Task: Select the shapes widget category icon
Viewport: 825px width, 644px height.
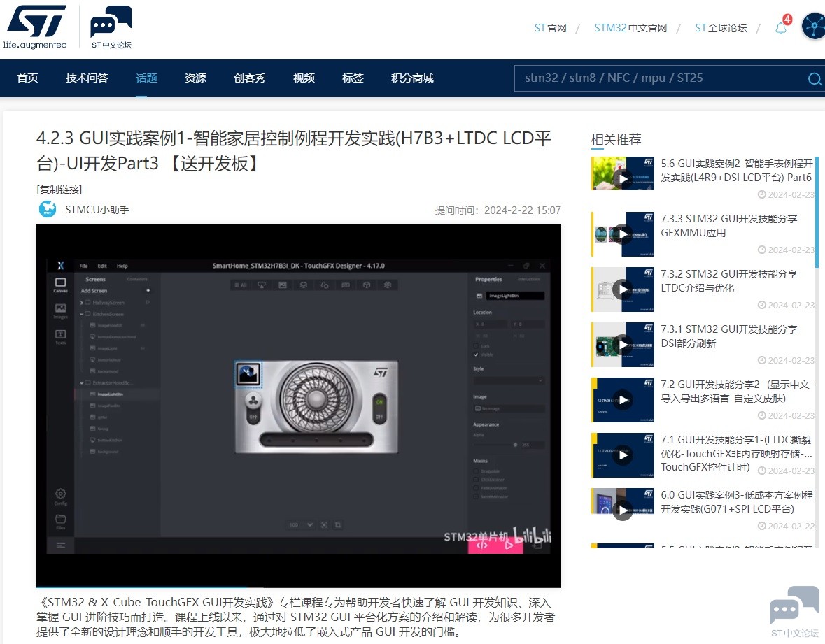Action: 325,285
